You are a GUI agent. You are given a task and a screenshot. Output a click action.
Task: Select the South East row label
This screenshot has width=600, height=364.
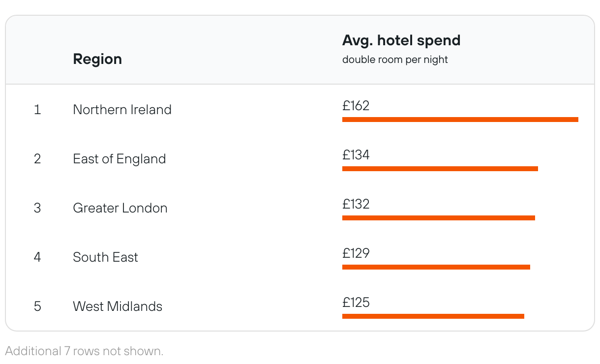click(105, 257)
